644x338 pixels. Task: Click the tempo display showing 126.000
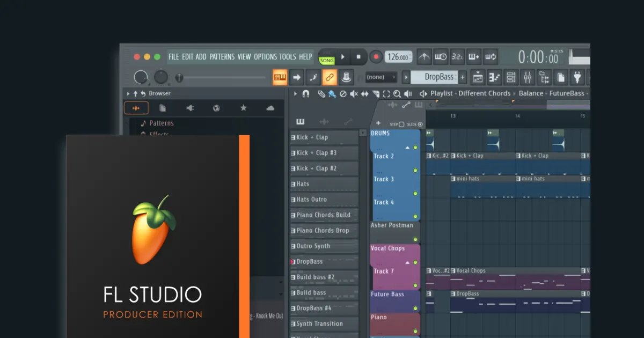(398, 56)
